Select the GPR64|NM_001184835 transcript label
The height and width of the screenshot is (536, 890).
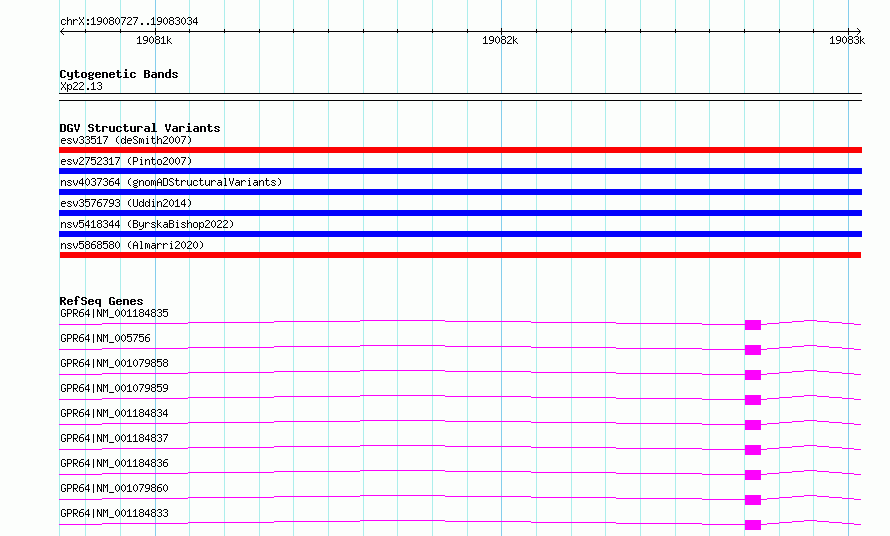(114, 313)
